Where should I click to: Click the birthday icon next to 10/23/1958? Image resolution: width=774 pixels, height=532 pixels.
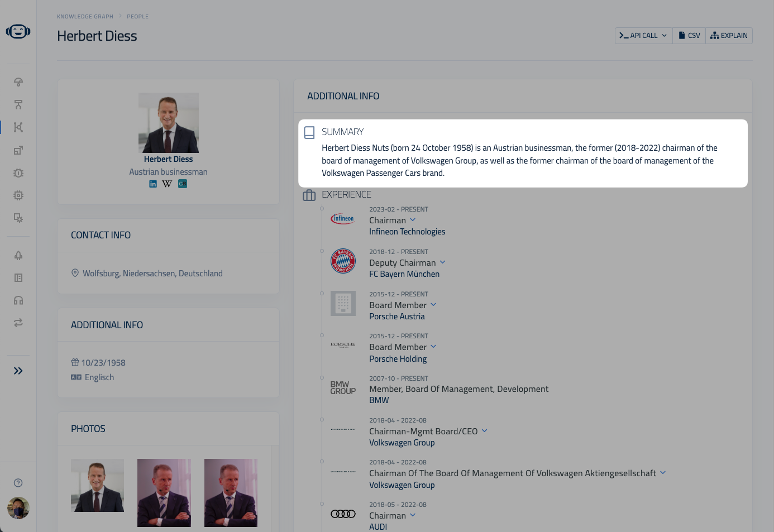[75, 362]
